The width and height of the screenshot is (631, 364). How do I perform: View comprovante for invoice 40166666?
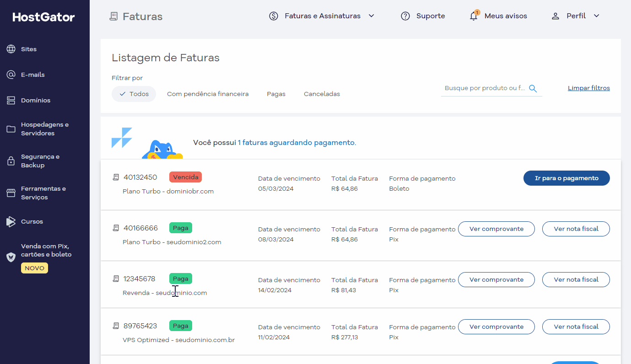pyautogui.click(x=496, y=229)
